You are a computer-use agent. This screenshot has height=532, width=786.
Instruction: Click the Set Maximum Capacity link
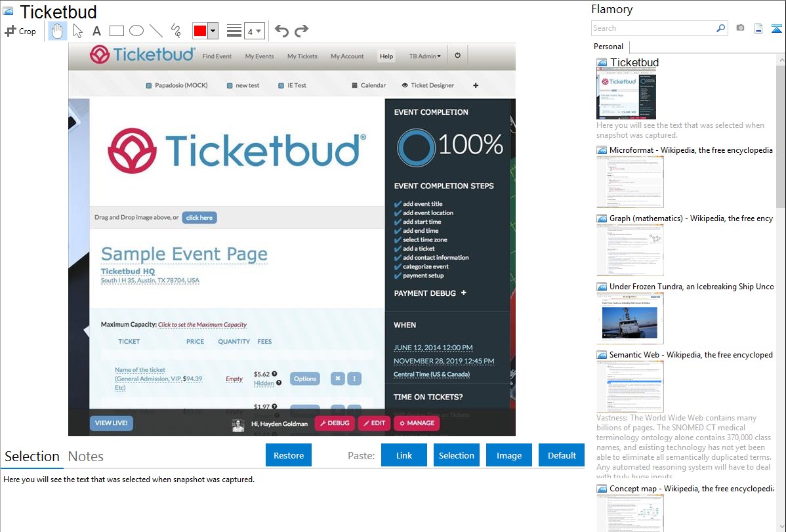(x=203, y=325)
